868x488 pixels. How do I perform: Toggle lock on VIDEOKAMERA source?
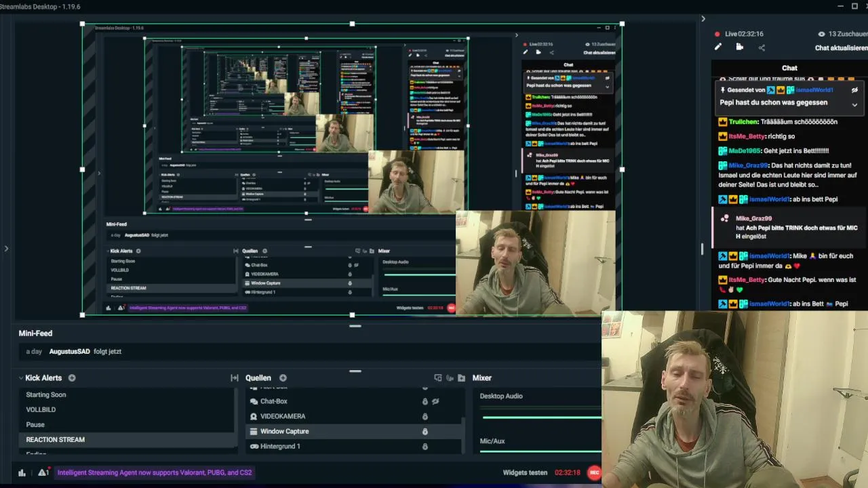(x=425, y=416)
